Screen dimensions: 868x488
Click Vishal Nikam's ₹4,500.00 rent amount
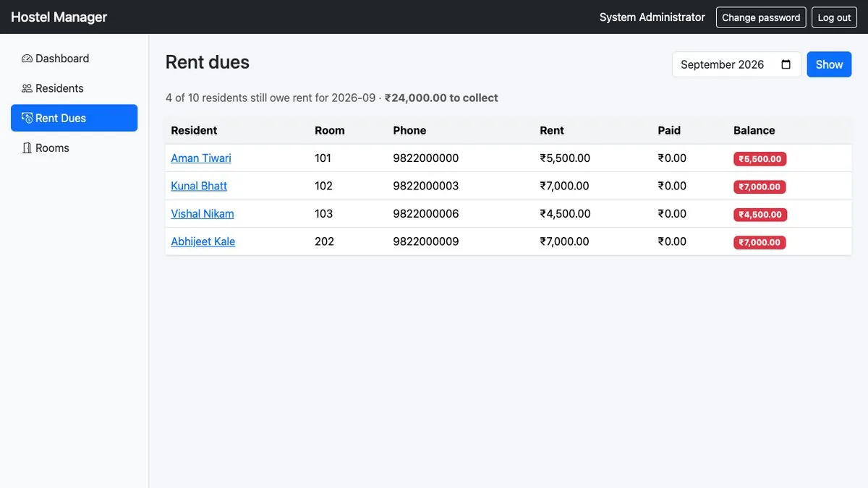coord(565,214)
